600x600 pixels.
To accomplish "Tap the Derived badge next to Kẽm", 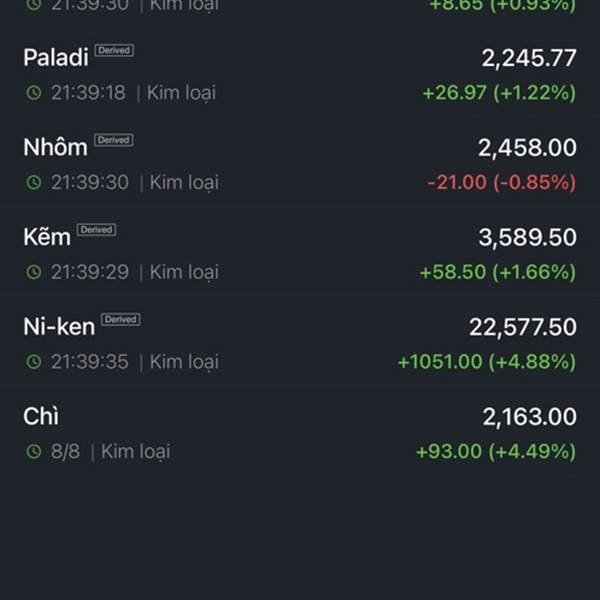I will (x=96, y=230).
